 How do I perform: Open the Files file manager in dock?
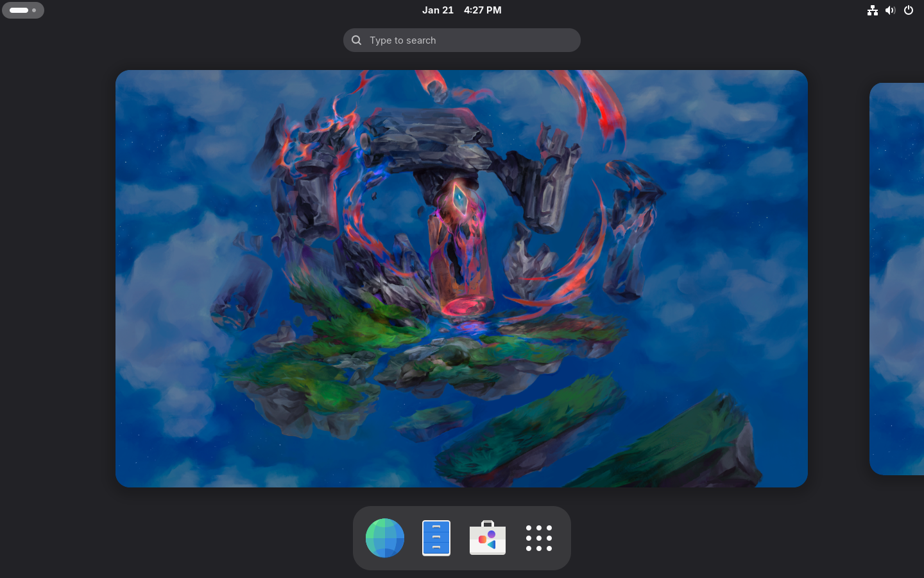436,538
